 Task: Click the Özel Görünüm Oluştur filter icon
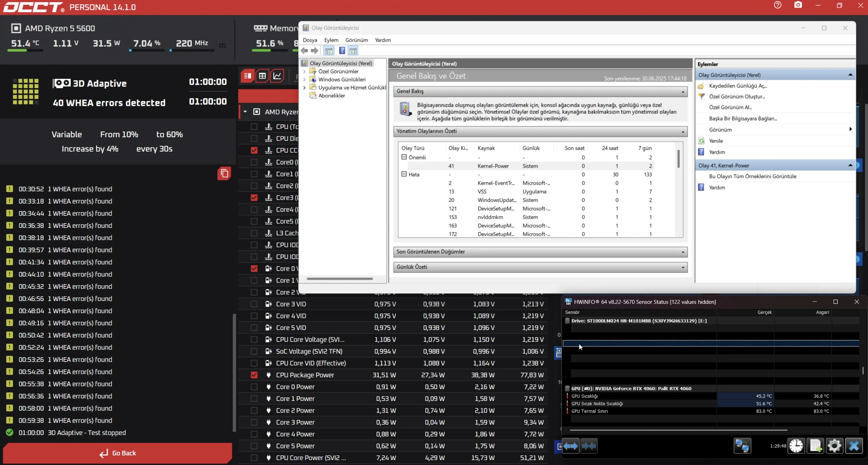point(702,97)
